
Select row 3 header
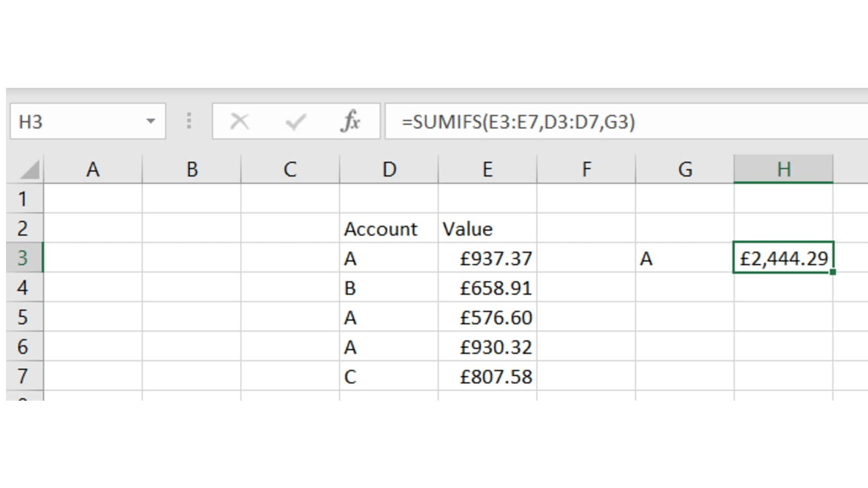pyautogui.click(x=23, y=258)
